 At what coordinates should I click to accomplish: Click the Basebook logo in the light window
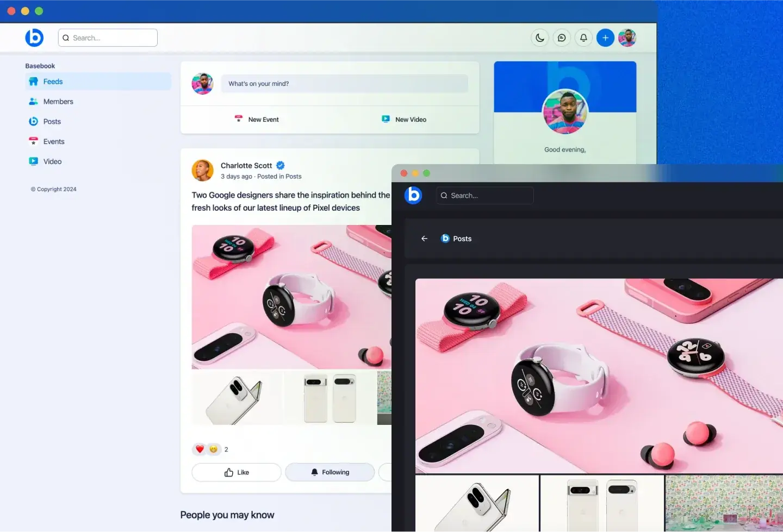(34, 37)
